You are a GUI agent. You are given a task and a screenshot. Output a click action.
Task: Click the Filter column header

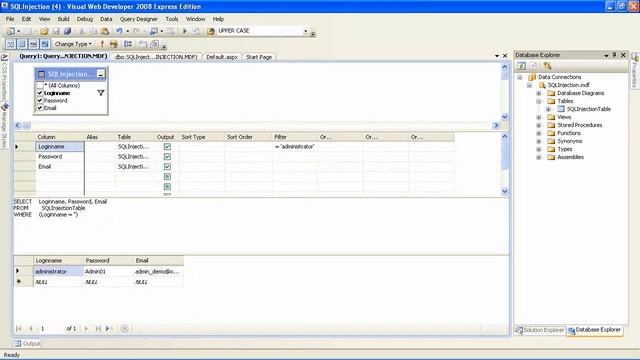coord(295,137)
